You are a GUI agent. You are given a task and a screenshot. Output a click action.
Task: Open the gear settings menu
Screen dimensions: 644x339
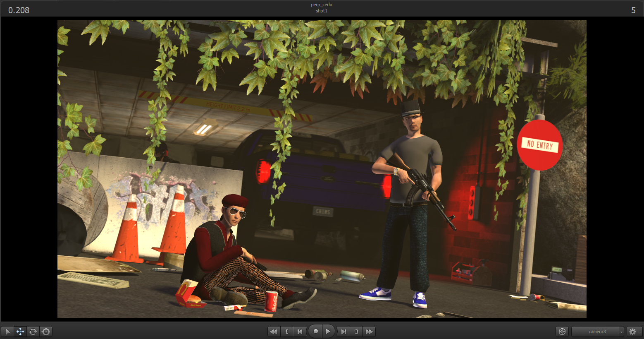634,332
